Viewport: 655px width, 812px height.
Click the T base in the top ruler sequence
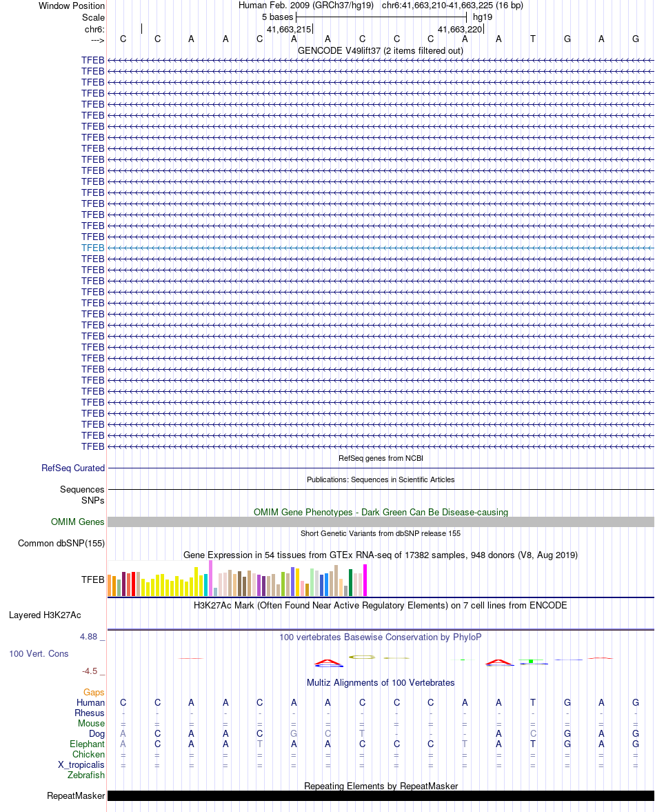(x=533, y=39)
